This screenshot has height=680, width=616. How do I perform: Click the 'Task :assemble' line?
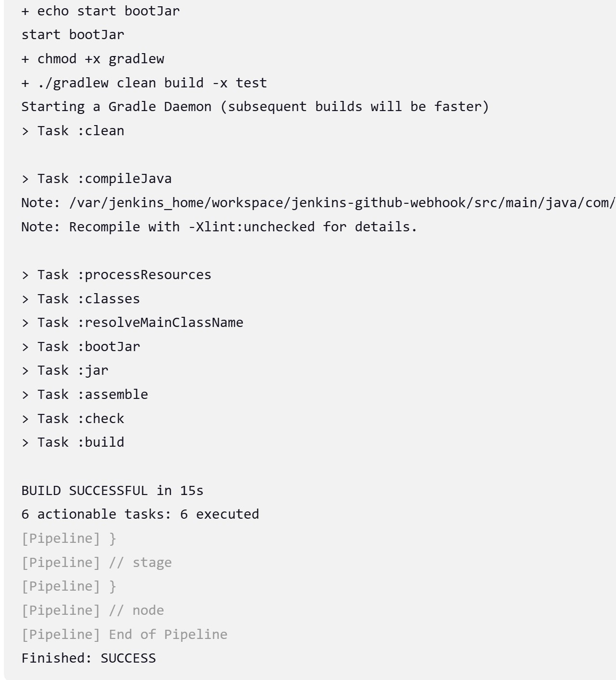[84, 395]
